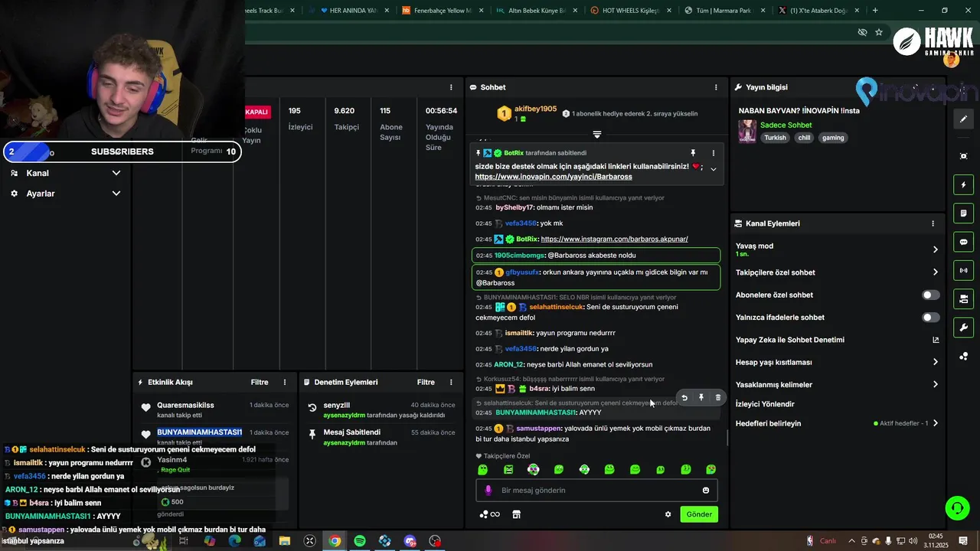Open Chrome from the taskbar
The image size is (980, 551).
click(x=335, y=541)
